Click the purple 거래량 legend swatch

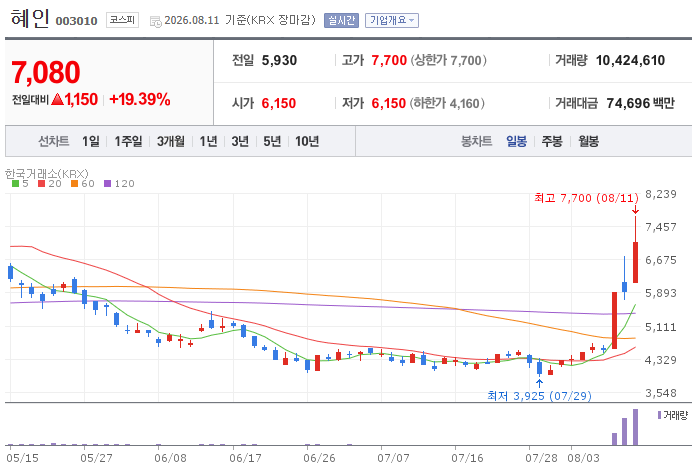point(659,415)
